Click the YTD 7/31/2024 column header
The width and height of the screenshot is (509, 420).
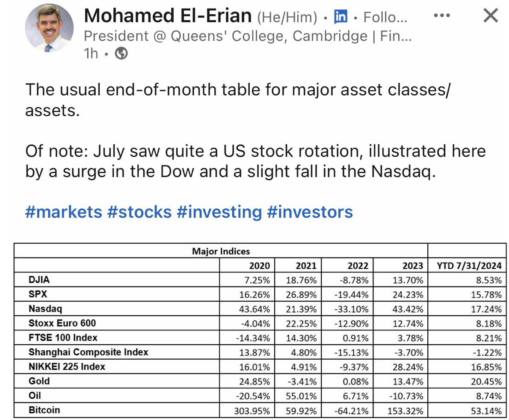469,266
